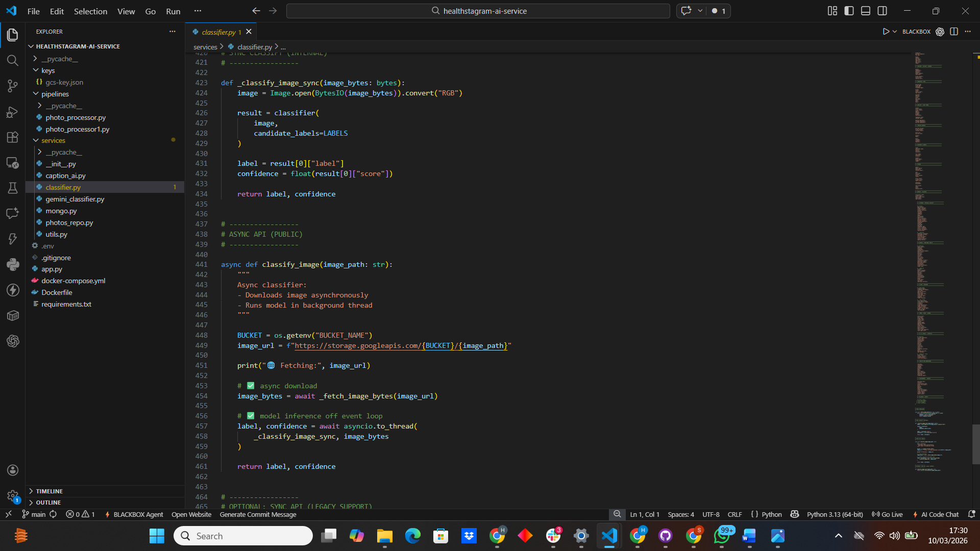Viewport: 980px width, 551px height.
Task: Open the run button dropdown arrow
Action: (895, 32)
